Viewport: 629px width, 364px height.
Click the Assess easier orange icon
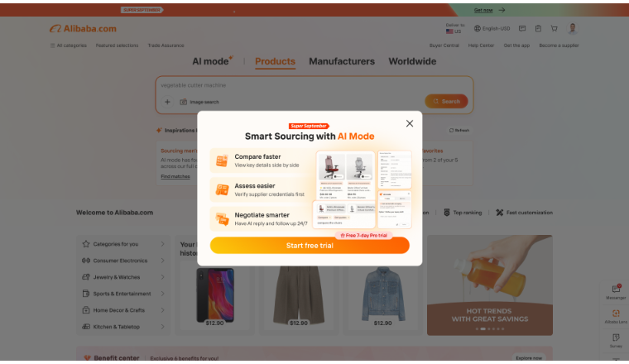click(x=222, y=189)
